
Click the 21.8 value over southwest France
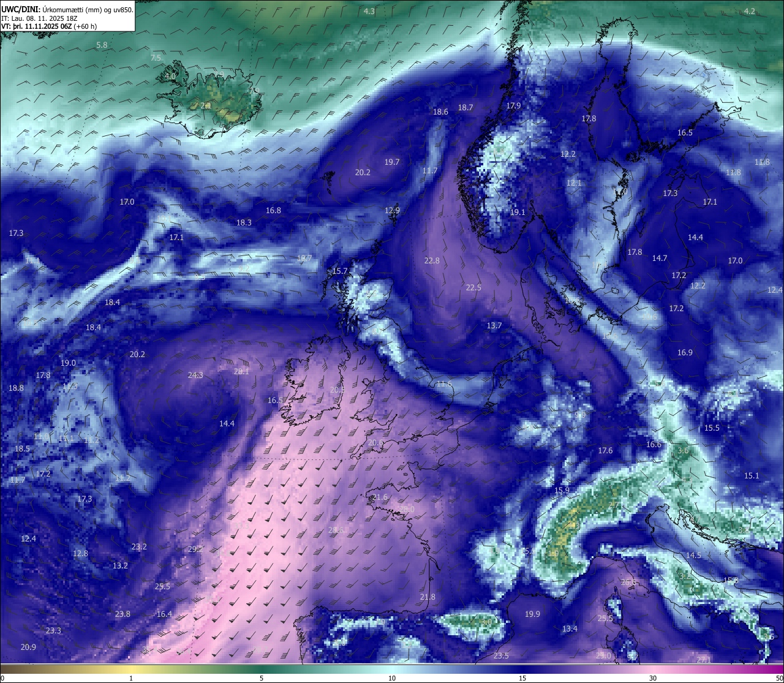coord(428,597)
